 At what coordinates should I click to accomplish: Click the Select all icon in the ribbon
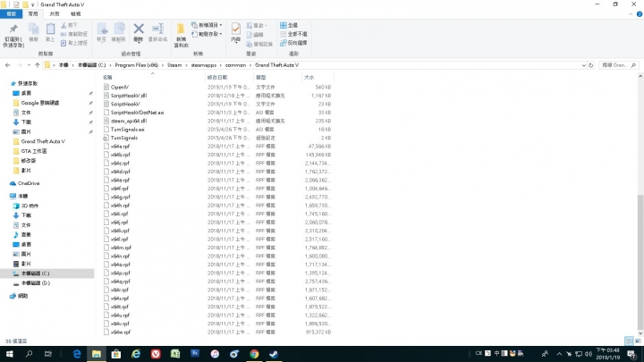tap(284, 25)
